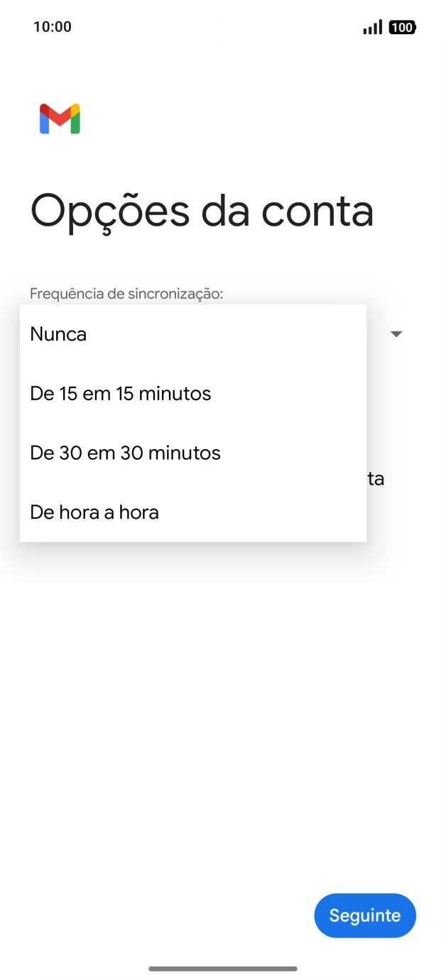Image resolution: width=446 pixels, height=980 pixels.
Task: Choose 'De 15 em 15 minutos' option
Action: click(119, 393)
